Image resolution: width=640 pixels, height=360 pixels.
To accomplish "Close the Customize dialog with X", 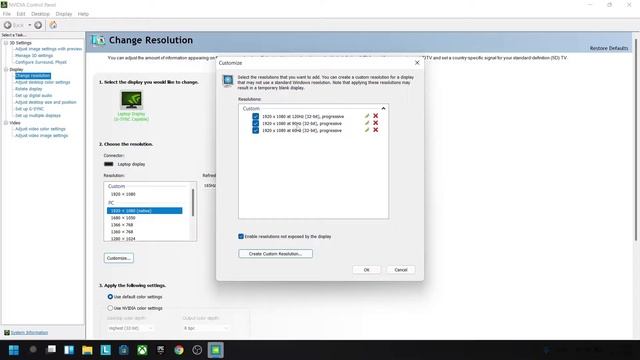I will 417,62.
